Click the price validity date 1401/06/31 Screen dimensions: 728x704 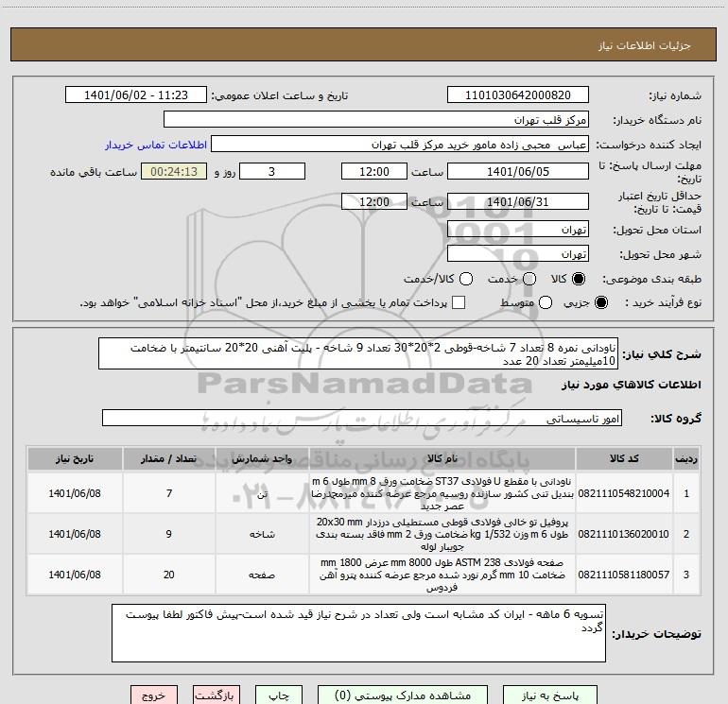tap(518, 201)
